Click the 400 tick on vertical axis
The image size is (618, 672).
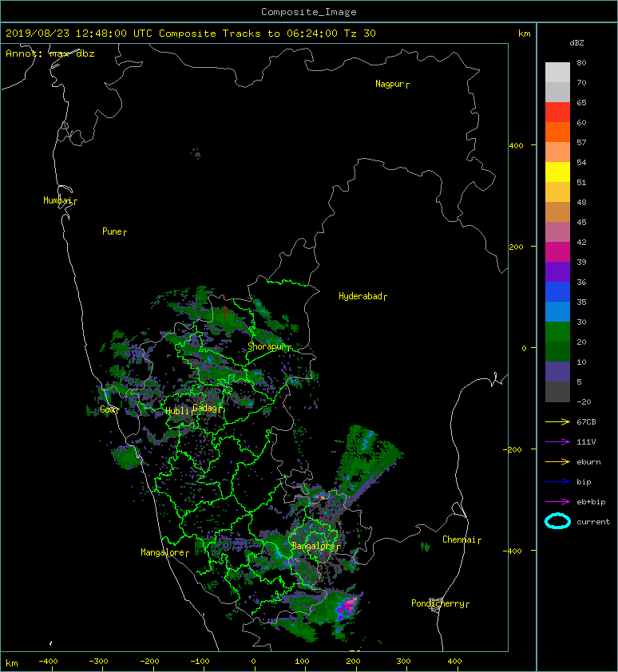tap(516, 146)
